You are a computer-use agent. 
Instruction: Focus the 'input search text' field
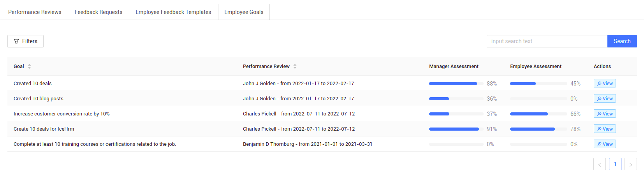[547, 41]
